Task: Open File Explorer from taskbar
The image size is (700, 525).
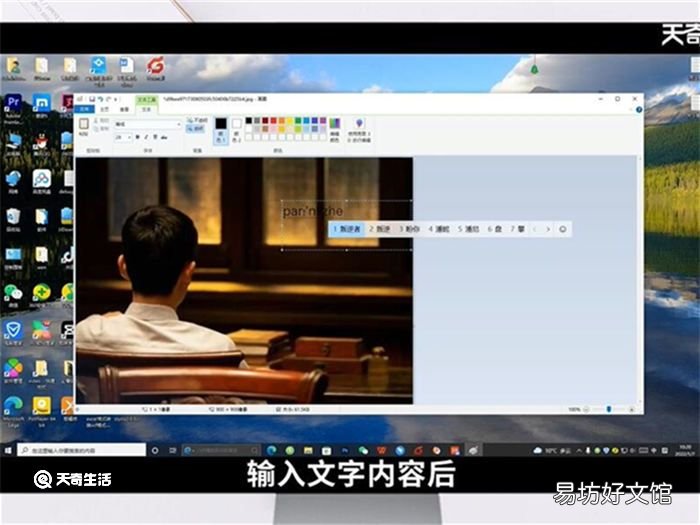Action: [x=308, y=450]
